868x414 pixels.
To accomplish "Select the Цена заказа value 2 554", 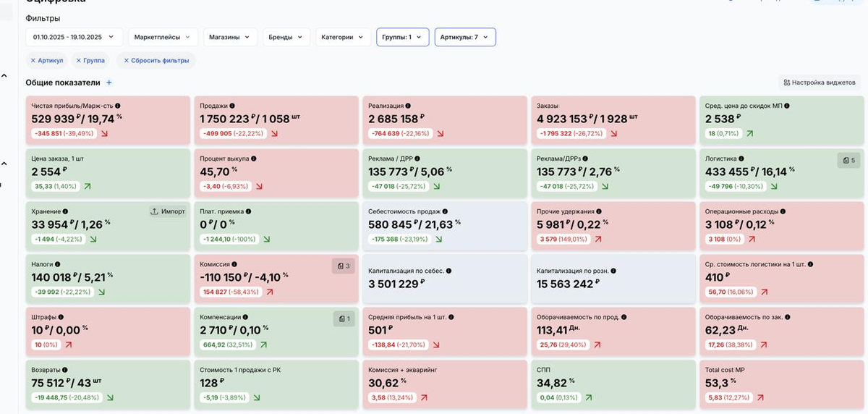I will click(46, 172).
